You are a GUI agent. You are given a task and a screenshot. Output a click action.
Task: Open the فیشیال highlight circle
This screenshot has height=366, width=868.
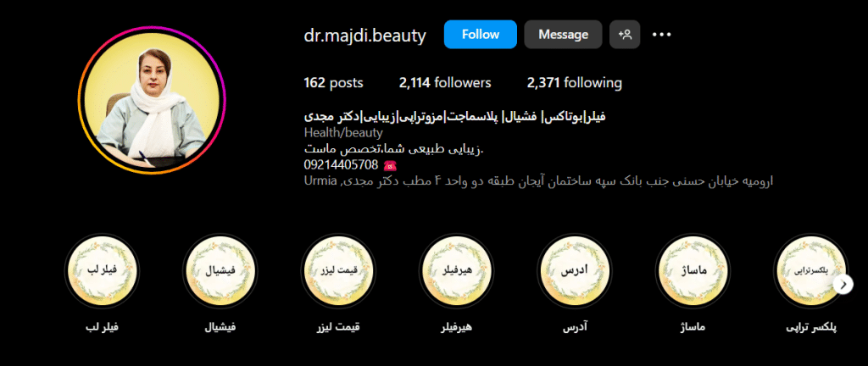(x=220, y=270)
